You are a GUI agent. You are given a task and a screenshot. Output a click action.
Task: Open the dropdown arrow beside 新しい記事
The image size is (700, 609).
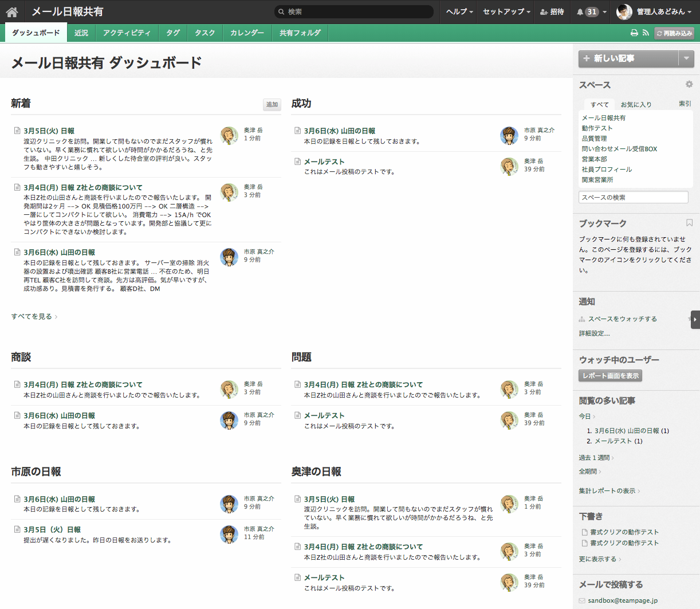click(686, 58)
